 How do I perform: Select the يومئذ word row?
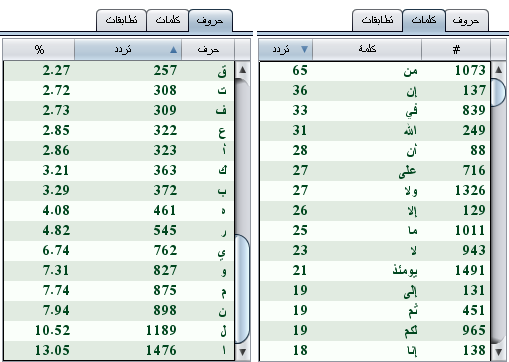pyautogui.click(x=375, y=270)
